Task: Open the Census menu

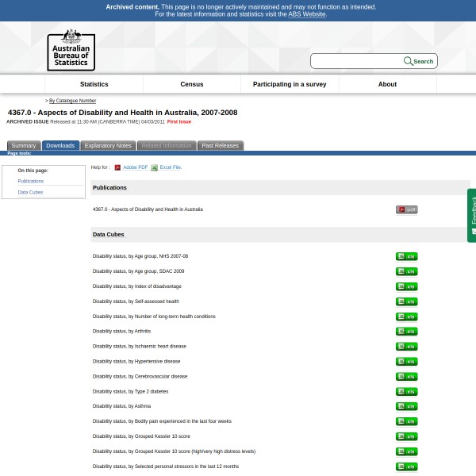Action: coord(192,84)
